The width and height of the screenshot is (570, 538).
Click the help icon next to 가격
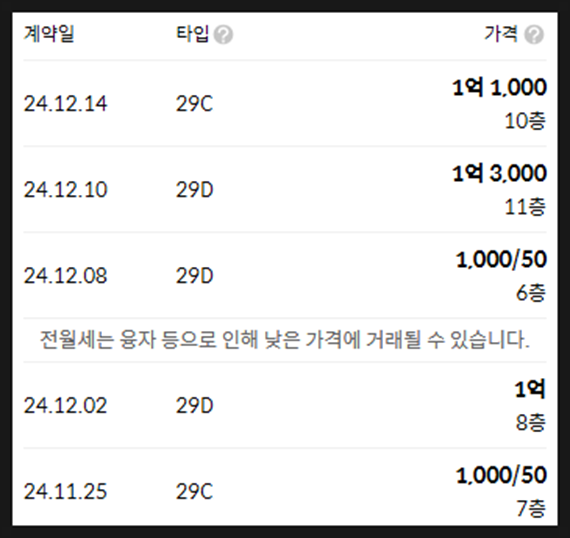coord(534,35)
